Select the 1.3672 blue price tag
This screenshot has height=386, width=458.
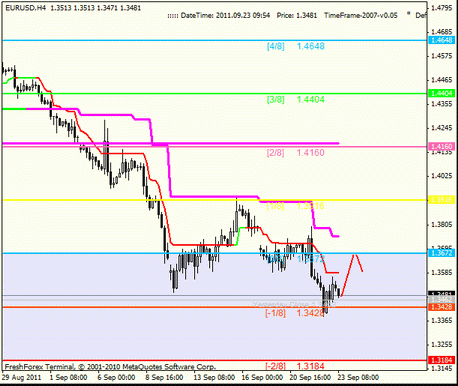[x=442, y=253]
